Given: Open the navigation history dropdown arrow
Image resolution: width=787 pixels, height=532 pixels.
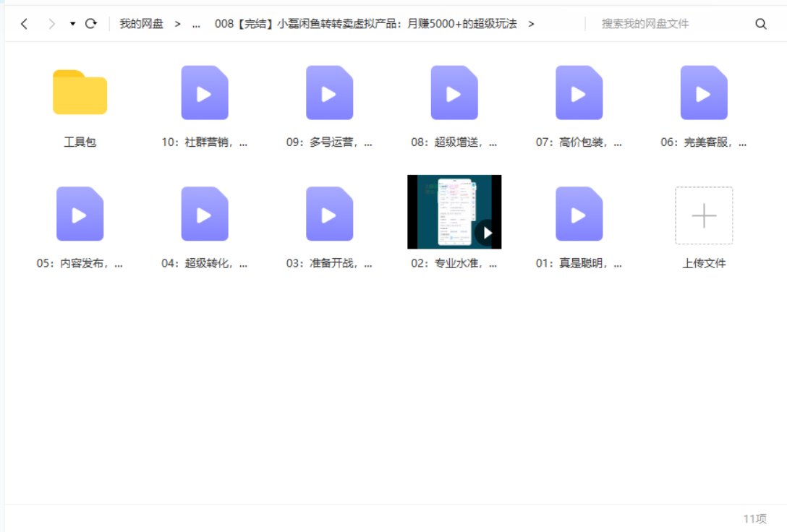Looking at the screenshot, I should click(72, 24).
